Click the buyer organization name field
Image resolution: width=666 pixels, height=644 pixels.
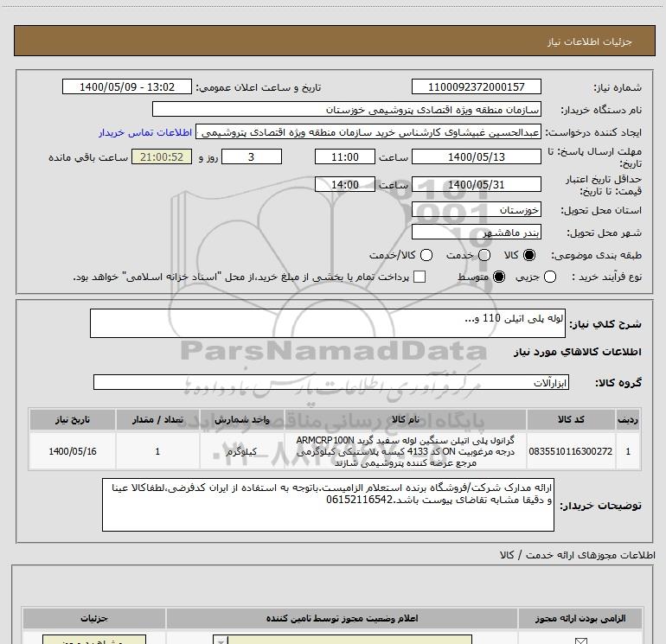347,110
